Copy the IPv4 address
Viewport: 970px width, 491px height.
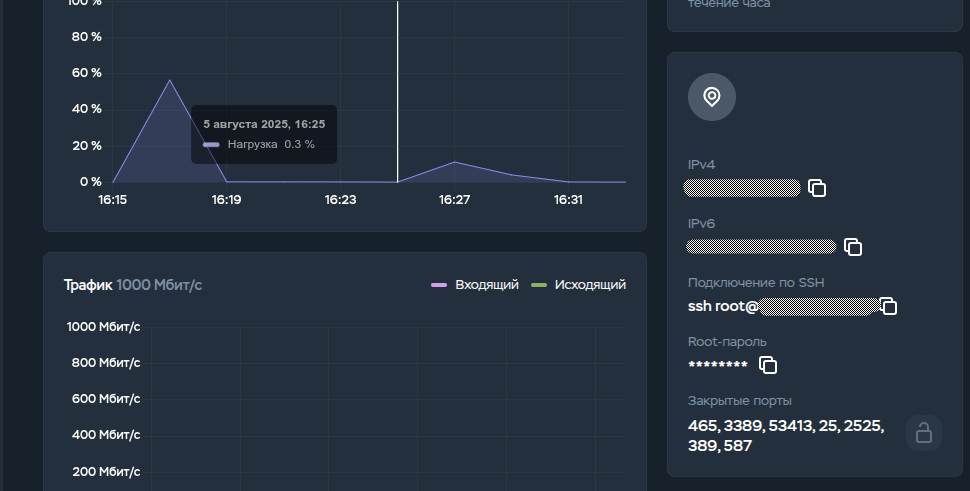tap(817, 188)
